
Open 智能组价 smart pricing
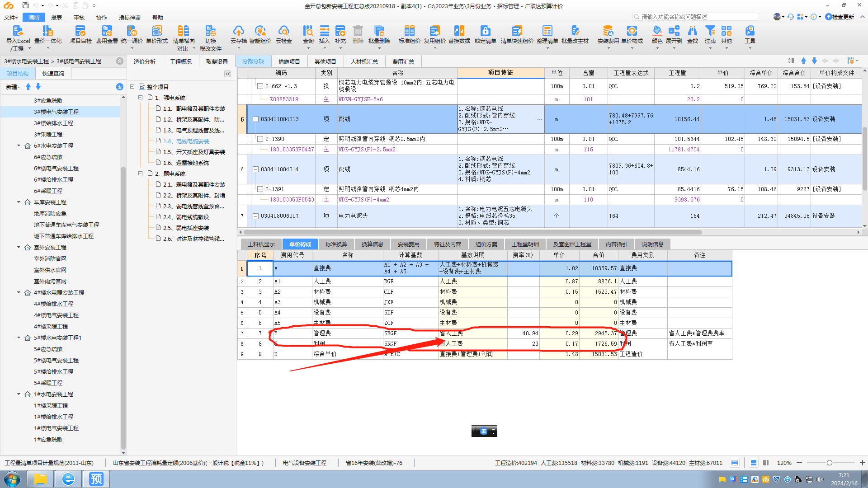pyautogui.click(x=260, y=31)
